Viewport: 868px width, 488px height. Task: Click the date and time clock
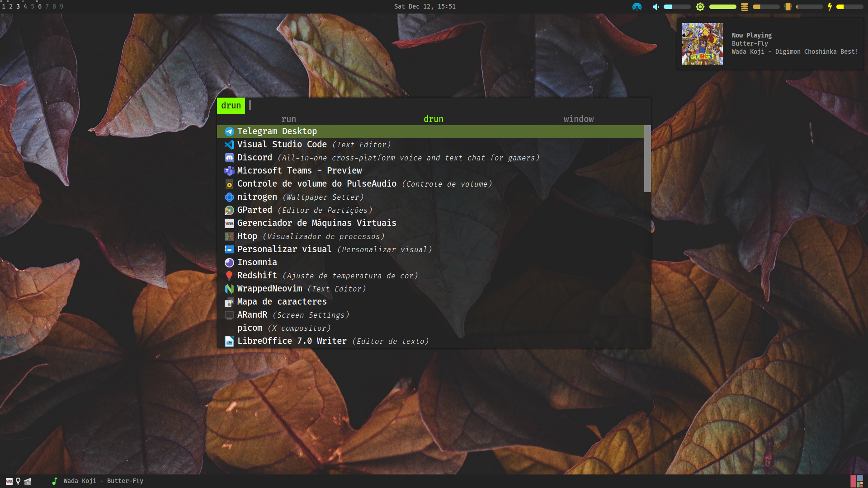(425, 7)
